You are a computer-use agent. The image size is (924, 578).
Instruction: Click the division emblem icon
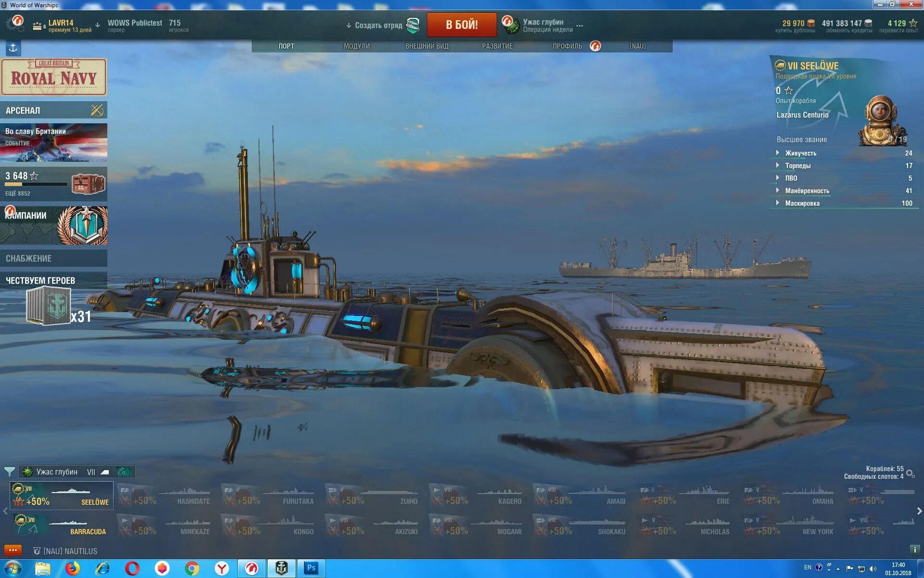pyautogui.click(x=413, y=25)
